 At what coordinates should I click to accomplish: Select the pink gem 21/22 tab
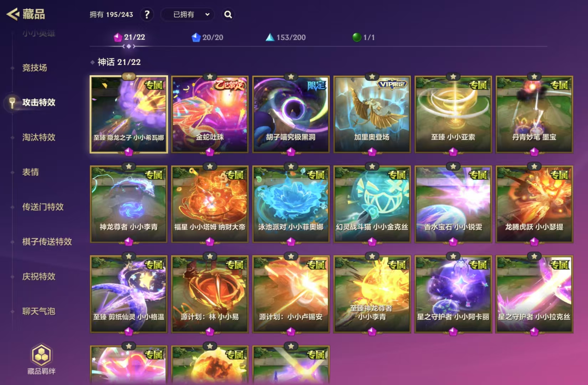pyautogui.click(x=129, y=37)
